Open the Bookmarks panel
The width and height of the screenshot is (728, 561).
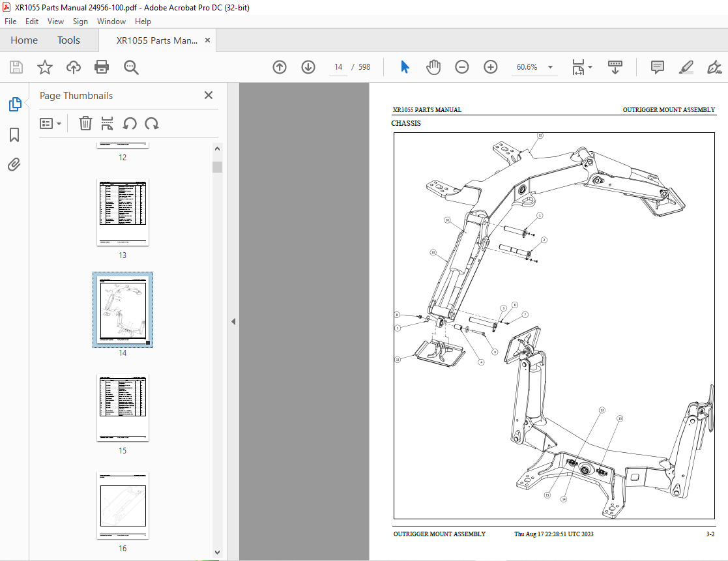point(14,135)
